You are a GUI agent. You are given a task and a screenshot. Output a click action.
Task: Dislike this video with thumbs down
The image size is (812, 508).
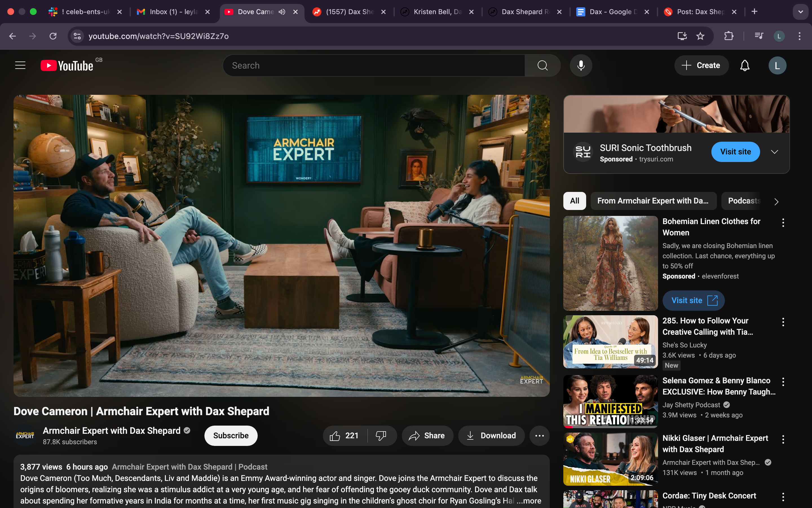[x=381, y=436]
